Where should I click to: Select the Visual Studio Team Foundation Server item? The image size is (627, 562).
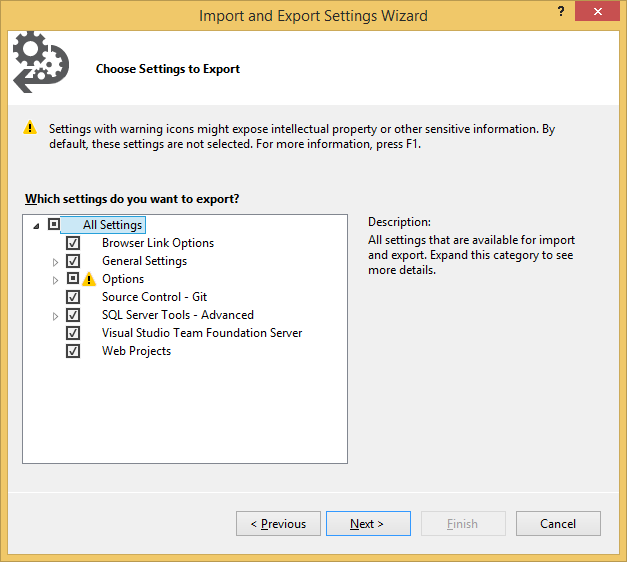201,333
